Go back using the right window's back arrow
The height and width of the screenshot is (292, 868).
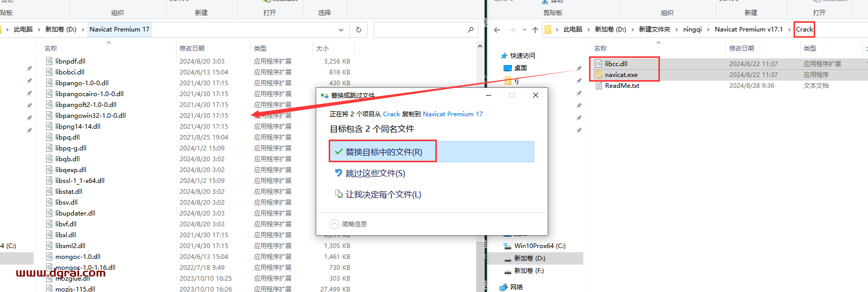pyautogui.click(x=497, y=30)
